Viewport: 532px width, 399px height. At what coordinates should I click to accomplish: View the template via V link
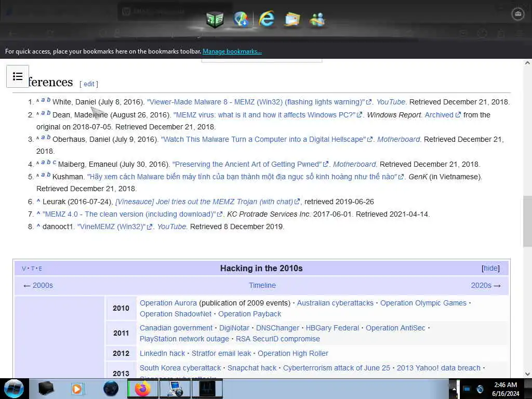click(x=24, y=269)
